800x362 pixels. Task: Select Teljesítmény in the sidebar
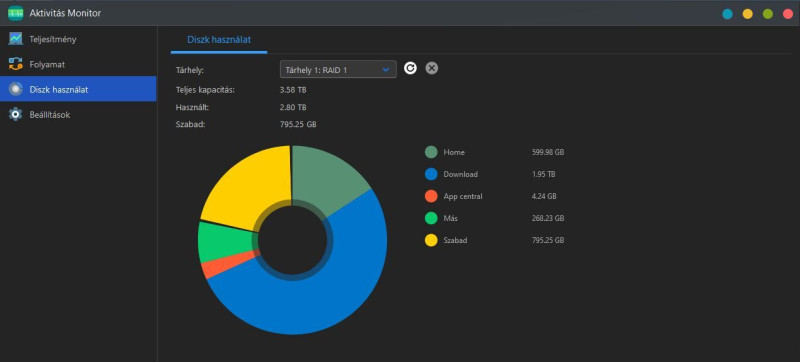(78, 39)
